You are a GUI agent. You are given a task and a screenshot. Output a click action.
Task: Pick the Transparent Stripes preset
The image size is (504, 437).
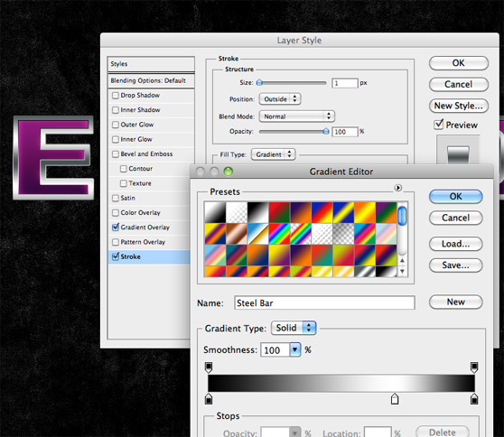tap(322, 234)
